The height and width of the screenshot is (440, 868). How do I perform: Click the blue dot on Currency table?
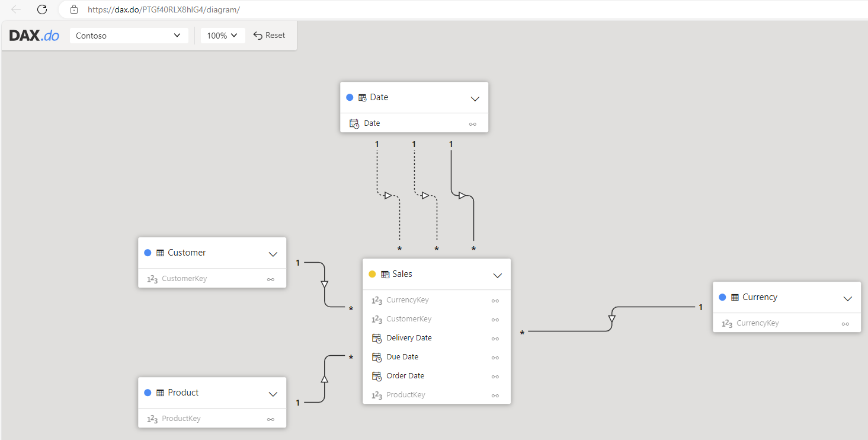[x=722, y=297]
